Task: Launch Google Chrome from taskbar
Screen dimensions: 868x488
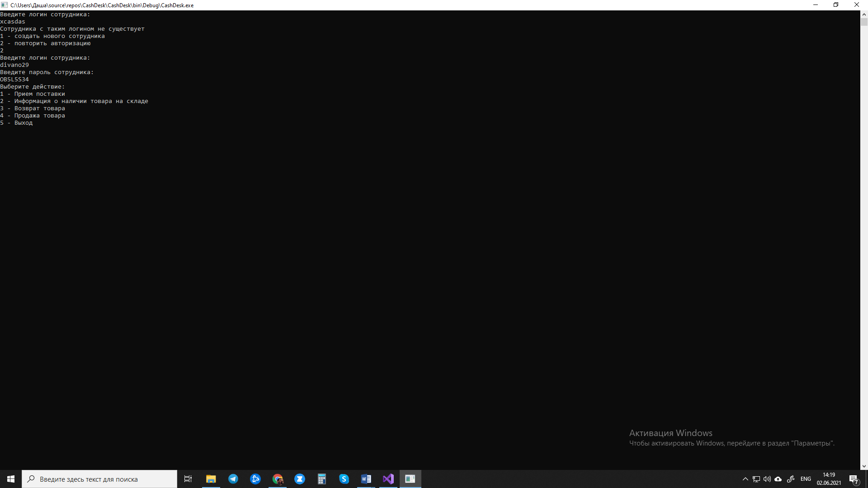Action: click(278, 479)
